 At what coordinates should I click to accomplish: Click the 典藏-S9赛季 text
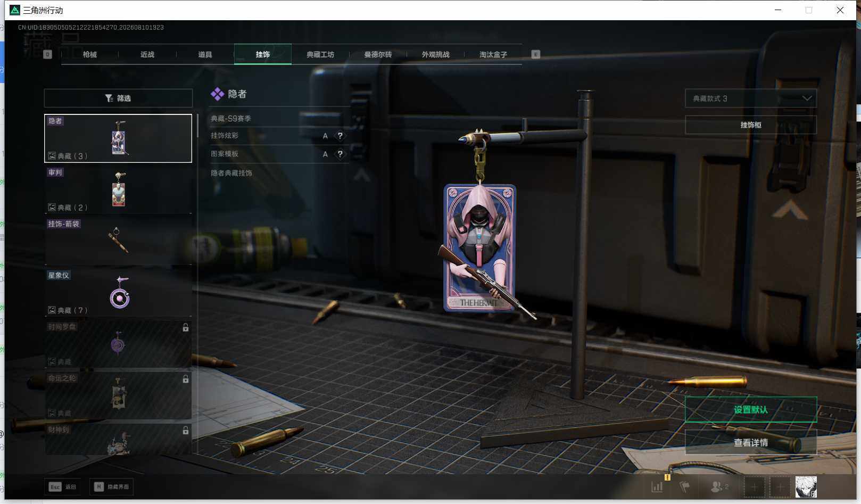click(x=231, y=118)
